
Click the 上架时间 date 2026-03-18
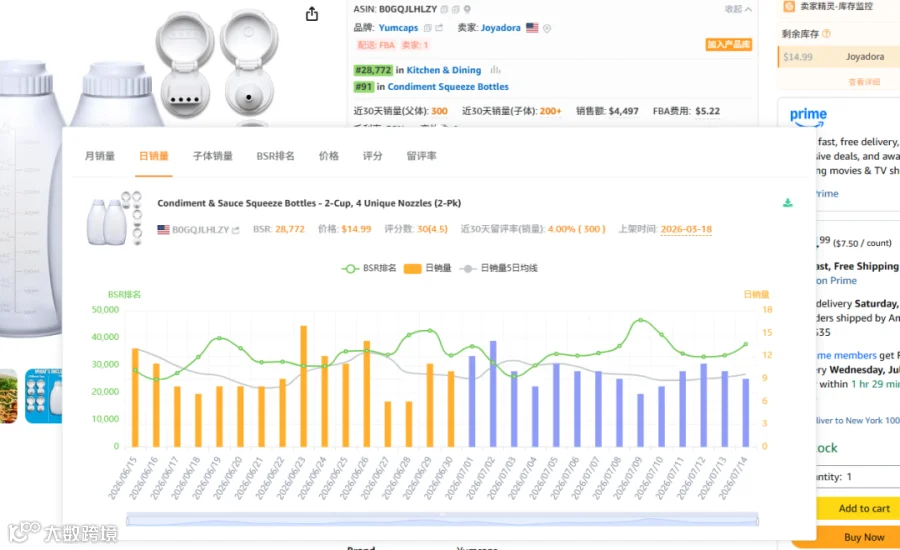pos(686,229)
